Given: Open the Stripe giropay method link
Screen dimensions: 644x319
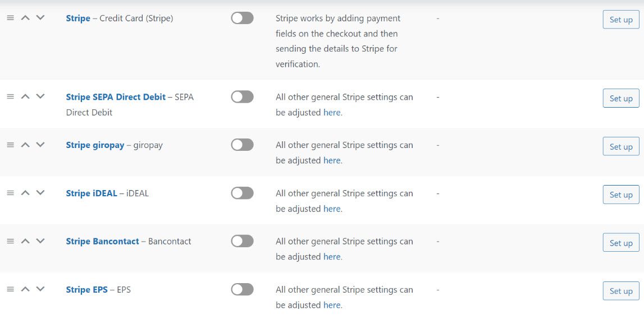Looking at the screenshot, I should [95, 145].
